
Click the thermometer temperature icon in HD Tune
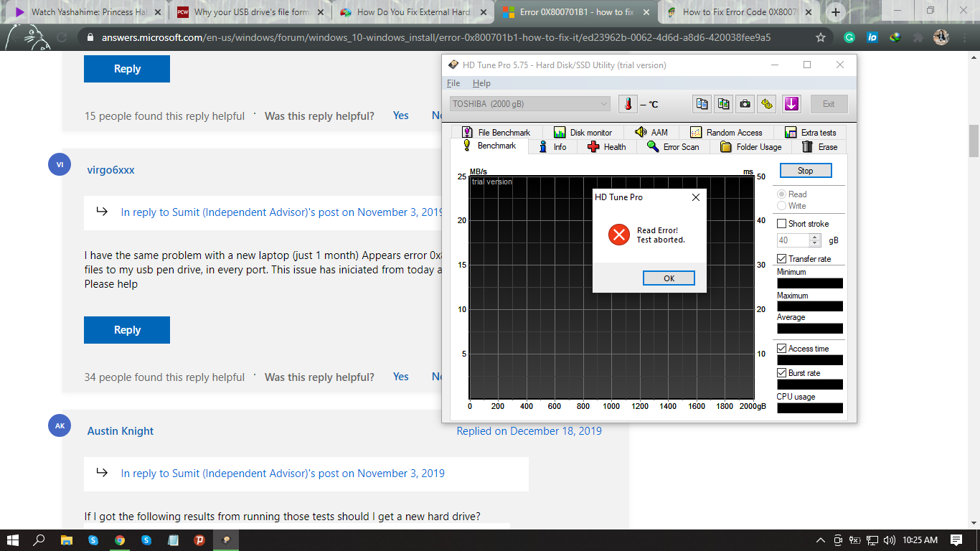click(x=628, y=104)
